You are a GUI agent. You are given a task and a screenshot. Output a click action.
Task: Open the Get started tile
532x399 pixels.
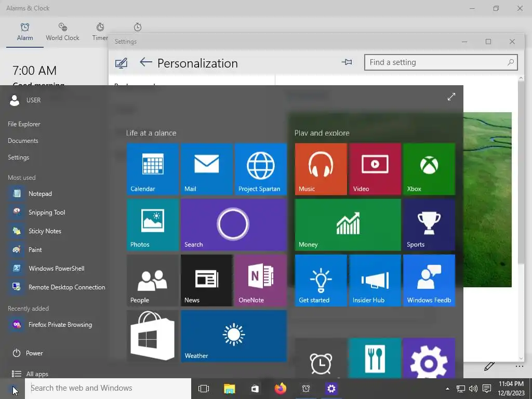tap(321, 280)
